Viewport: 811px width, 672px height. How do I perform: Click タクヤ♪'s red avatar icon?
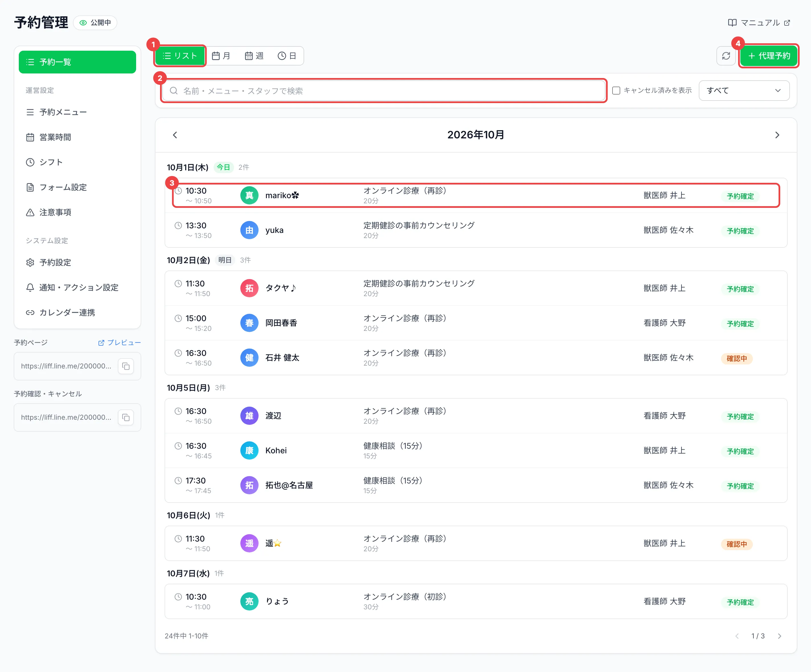249,288
